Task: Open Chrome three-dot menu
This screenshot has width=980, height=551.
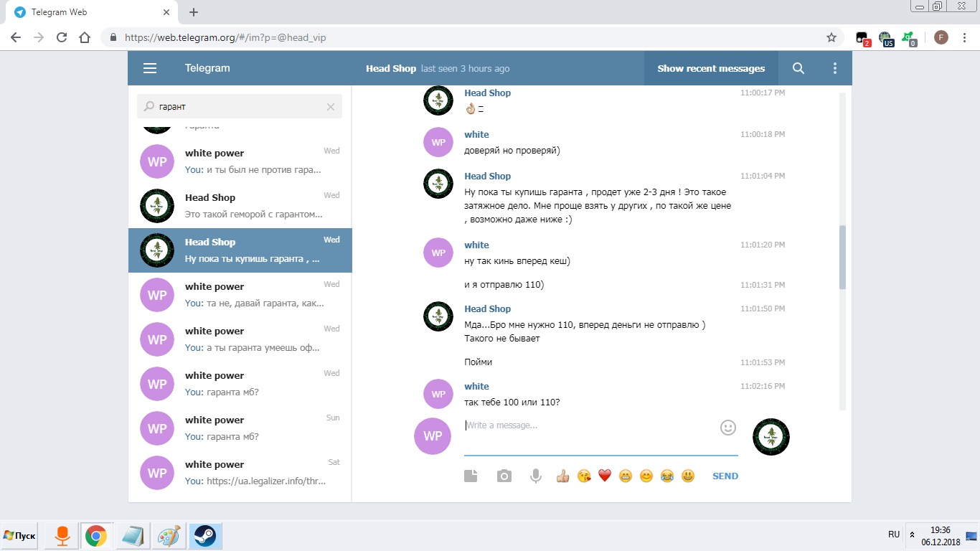Action: pos(964,37)
